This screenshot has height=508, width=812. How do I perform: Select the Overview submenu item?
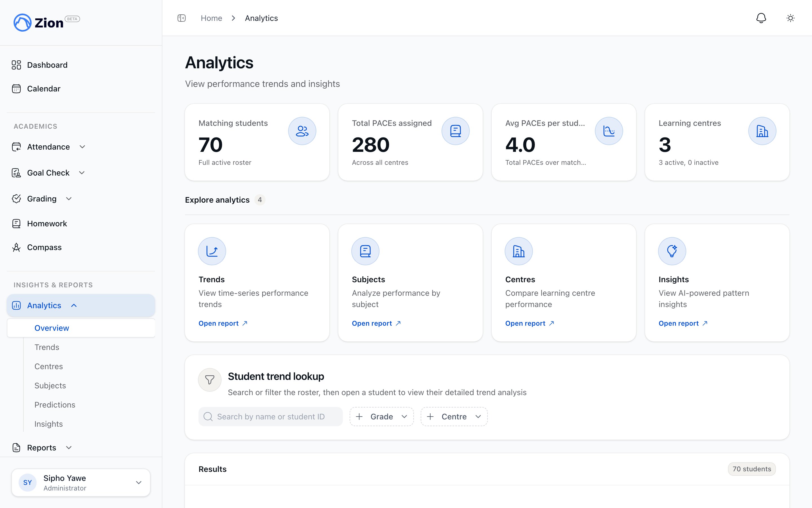click(x=81, y=328)
